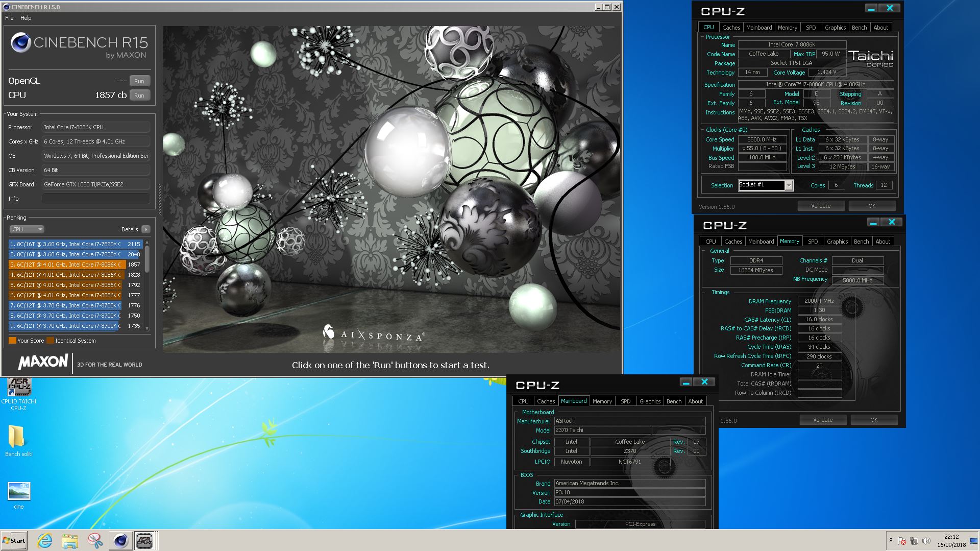
Task: Open CPUID TAICHI CPU-Z desktop shortcut
Action: click(x=19, y=394)
